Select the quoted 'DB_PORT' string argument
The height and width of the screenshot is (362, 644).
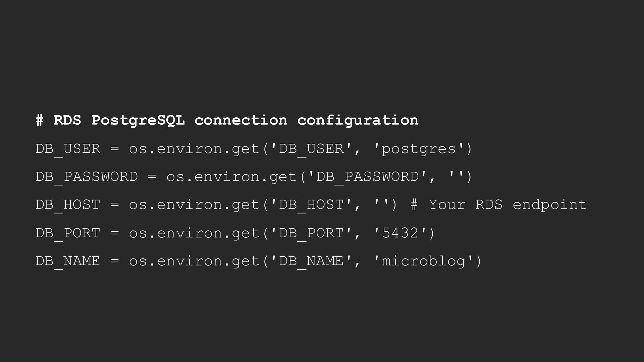pos(311,233)
